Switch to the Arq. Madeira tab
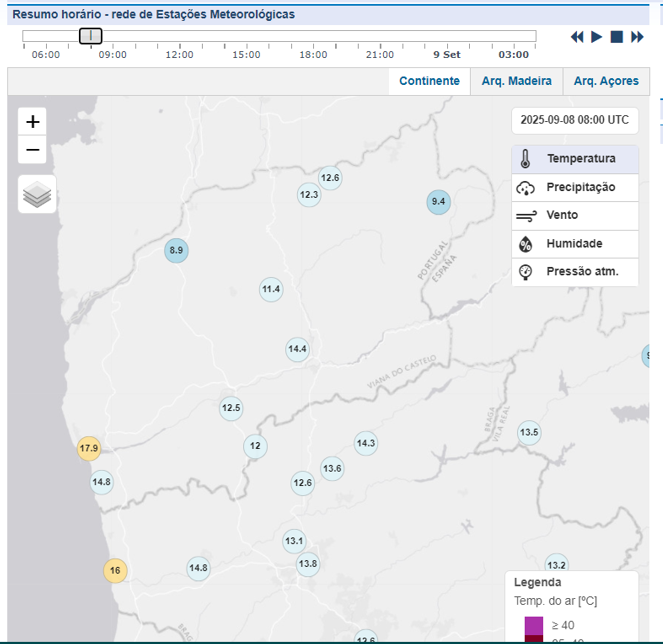This screenshot has width=663, height=644. tap(516, 81)
